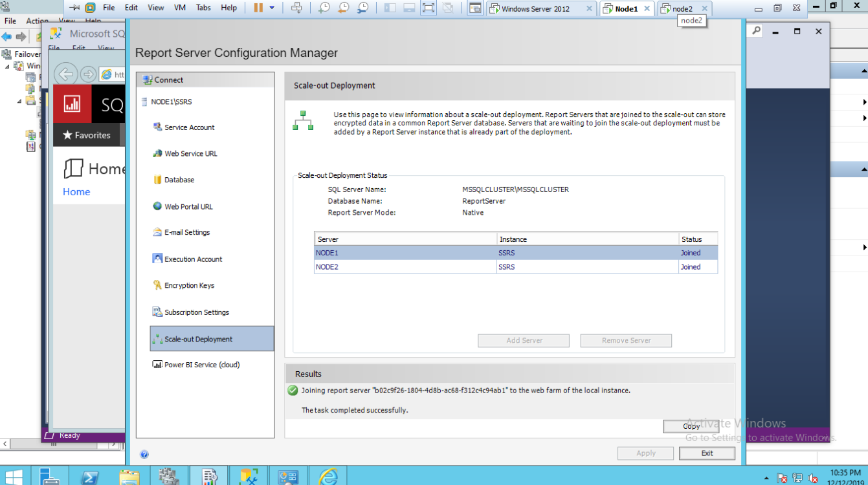The height and width of the screenshot is (485, 868).
Task: Click the Home link in web portal
Action: click(76, 191)
